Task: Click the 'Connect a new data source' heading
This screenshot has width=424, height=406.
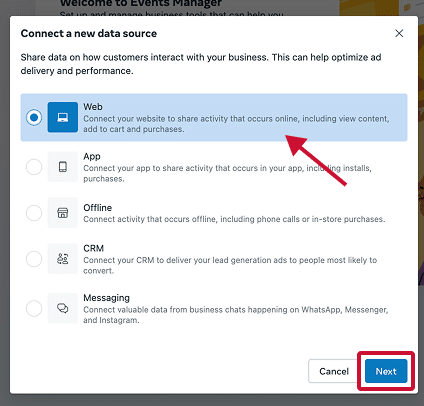Action: pyautogui.click(x=89, y=33)
